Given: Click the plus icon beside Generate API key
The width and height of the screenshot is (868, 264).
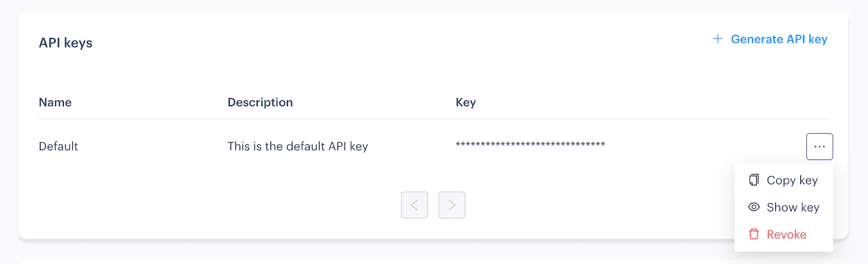Looking at the screenshot, I should [x=718, y=38].
